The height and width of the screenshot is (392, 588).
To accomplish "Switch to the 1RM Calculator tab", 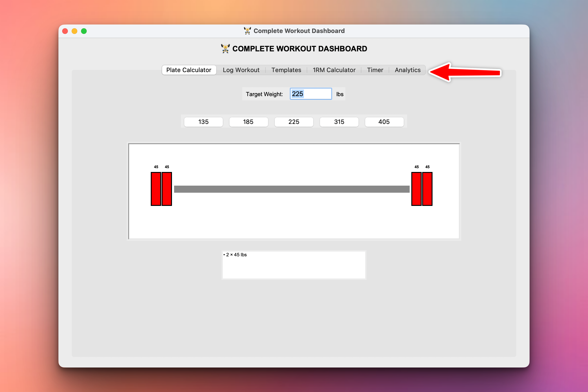I will tap(334, 70).
